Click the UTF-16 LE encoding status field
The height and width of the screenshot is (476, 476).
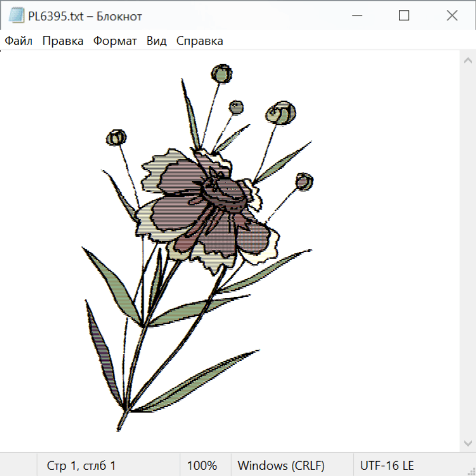387,465
